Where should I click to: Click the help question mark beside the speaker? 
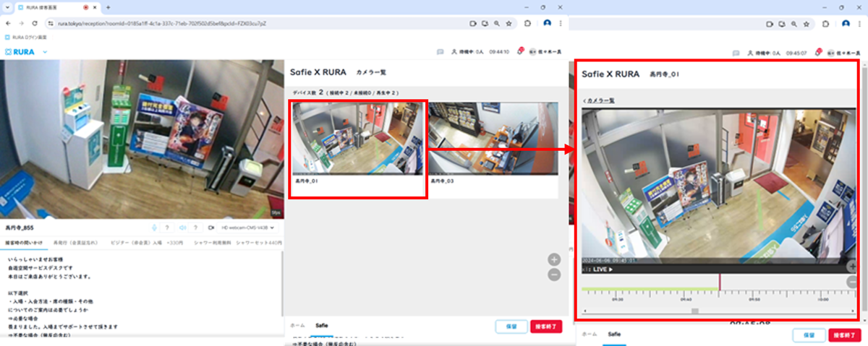point(195,227)
